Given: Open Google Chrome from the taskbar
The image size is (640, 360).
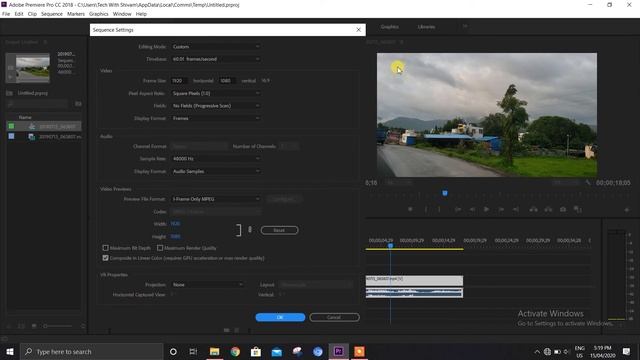Looking at the screenshot, I should click(x=235, y=351).
